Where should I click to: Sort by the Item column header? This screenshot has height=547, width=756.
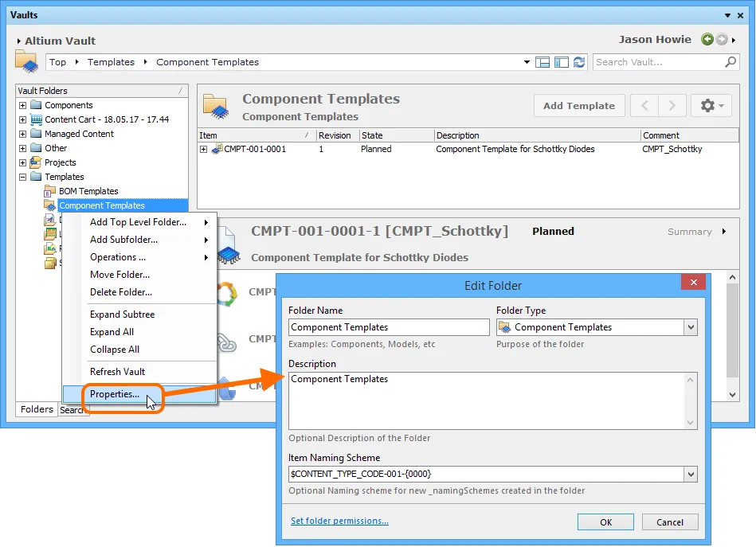click(257, 135)
